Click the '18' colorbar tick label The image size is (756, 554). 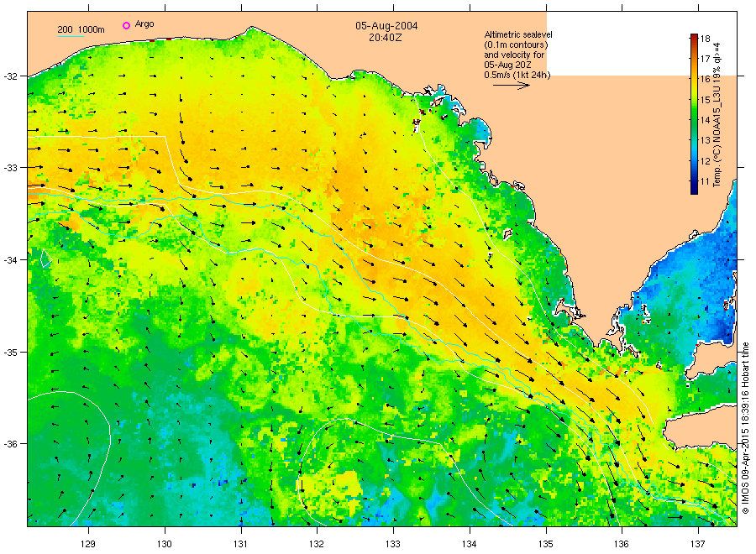(705, 39)
